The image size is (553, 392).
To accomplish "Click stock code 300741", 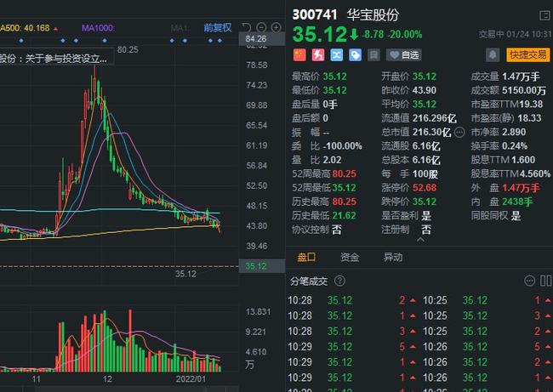I will [315, 14].
